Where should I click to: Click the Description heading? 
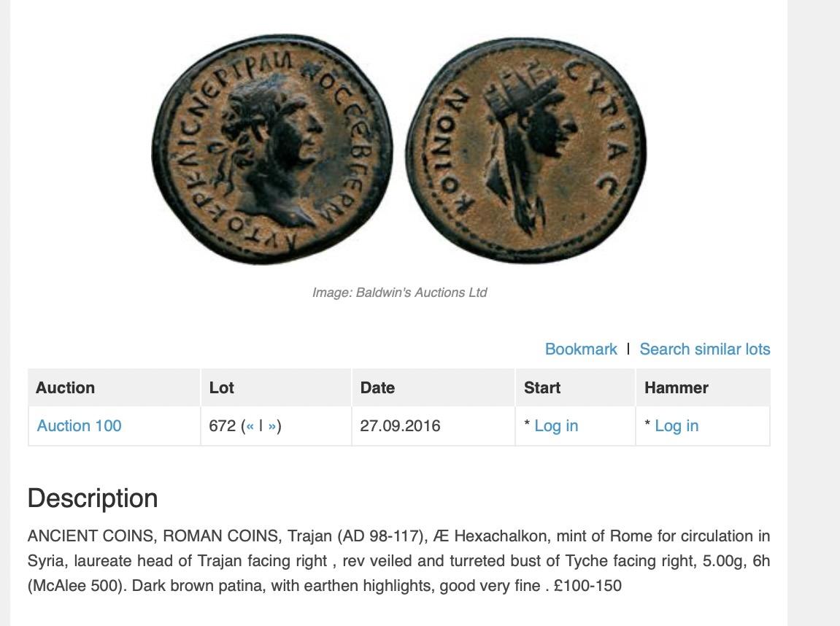tap(93, 498)
